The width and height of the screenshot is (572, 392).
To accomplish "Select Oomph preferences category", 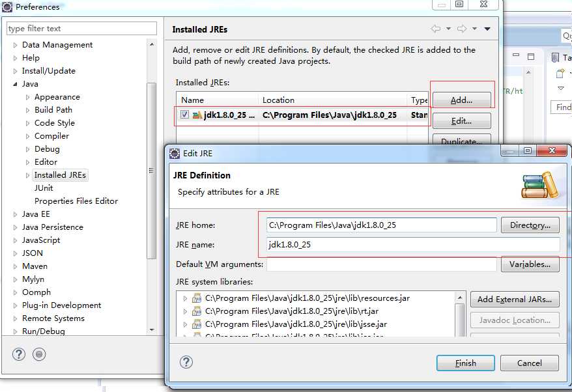I will (36, 292).
